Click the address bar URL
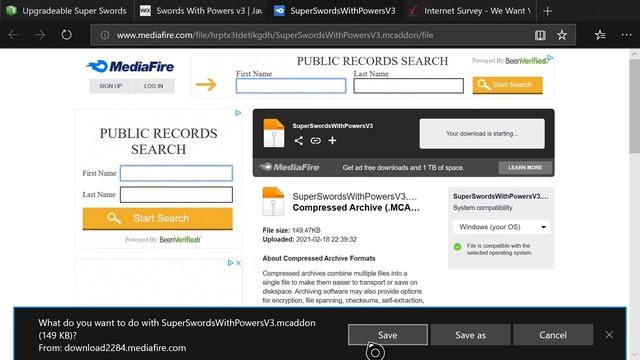 [275, 35]
